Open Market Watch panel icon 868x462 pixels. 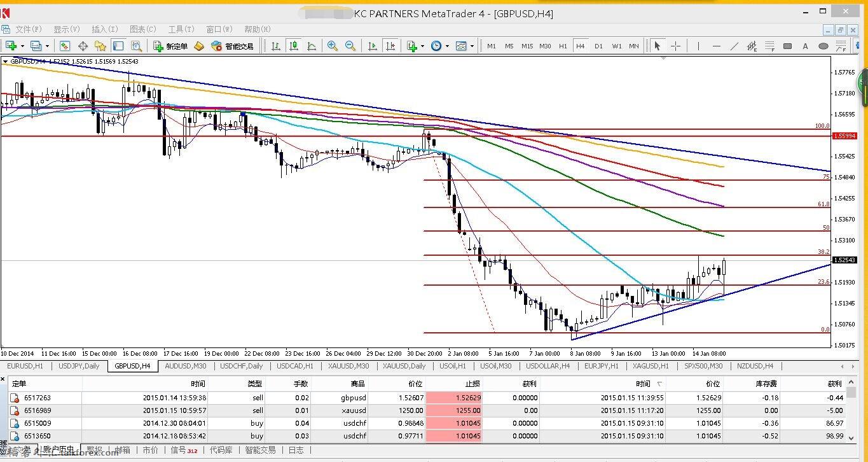tap(64, 46)
